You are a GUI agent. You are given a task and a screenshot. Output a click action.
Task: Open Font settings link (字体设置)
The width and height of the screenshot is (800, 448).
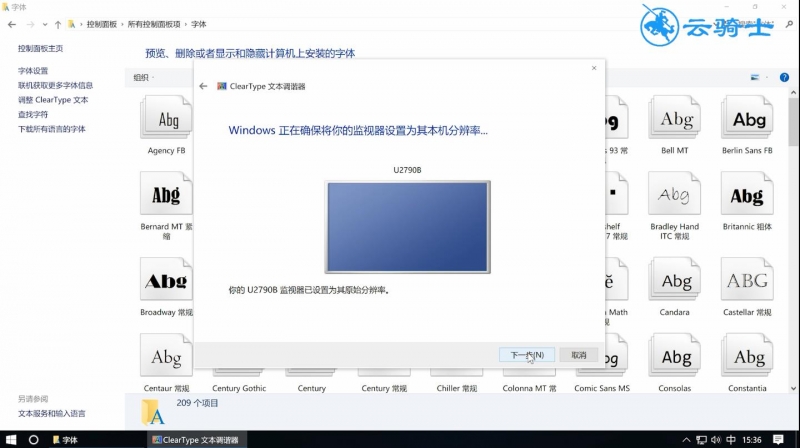click(33, 71)
